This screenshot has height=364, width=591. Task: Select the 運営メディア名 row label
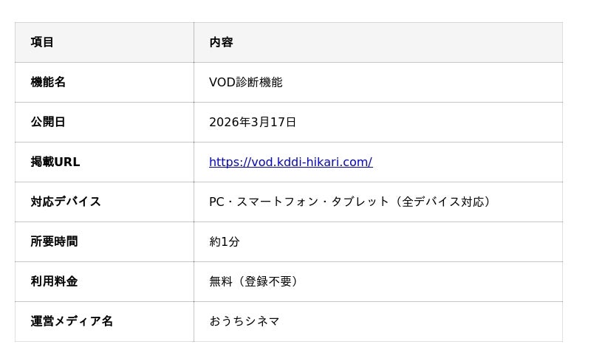pos(72,321)
